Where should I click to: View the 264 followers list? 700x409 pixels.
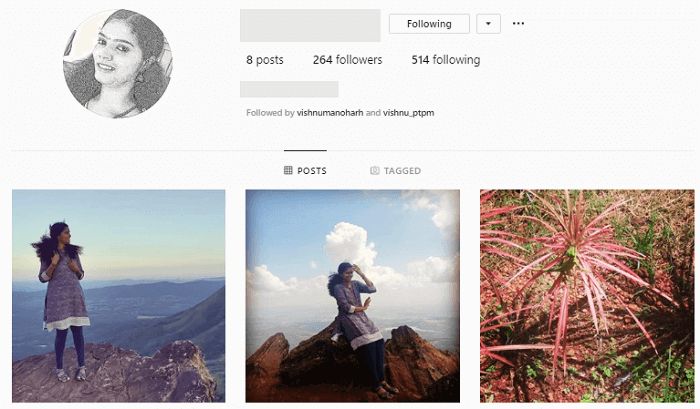pyautogui.click(x=347, y=60)
